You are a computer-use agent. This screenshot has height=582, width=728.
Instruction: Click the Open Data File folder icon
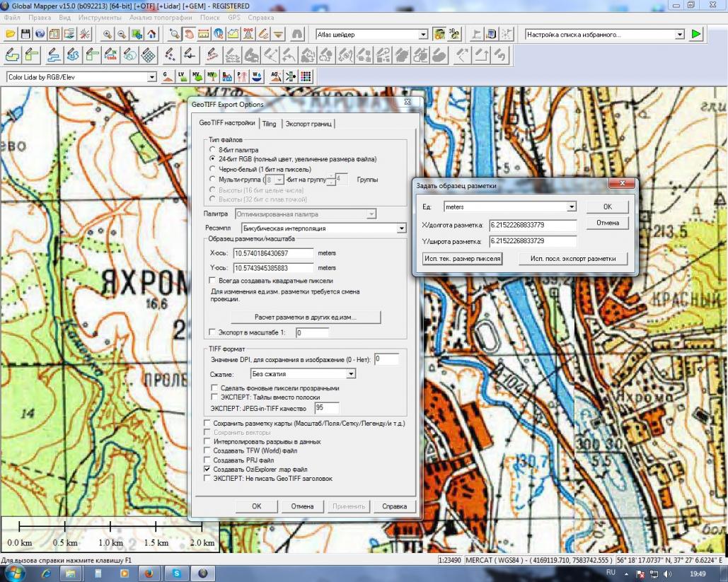11,34
